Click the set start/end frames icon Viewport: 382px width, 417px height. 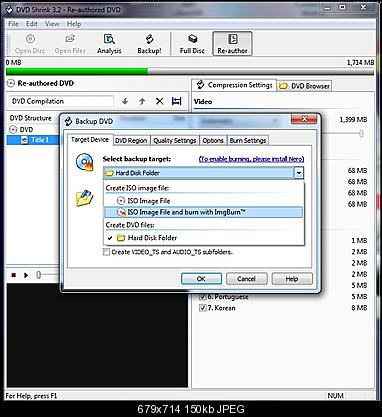(x=176, y=101)
